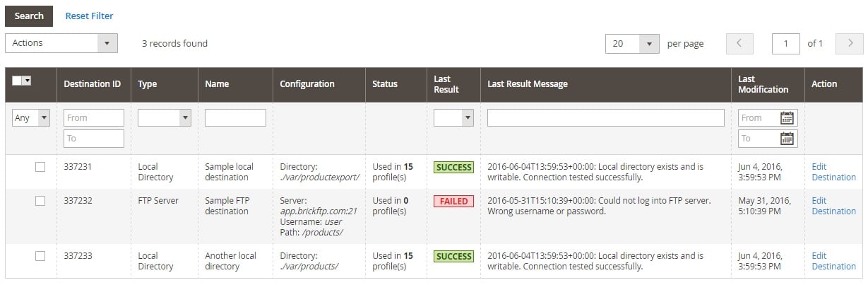Expand the 20 per page dropdown
The width and height of the screenshot is (868, 285).
pyautogui.click(x=632, y=44)
